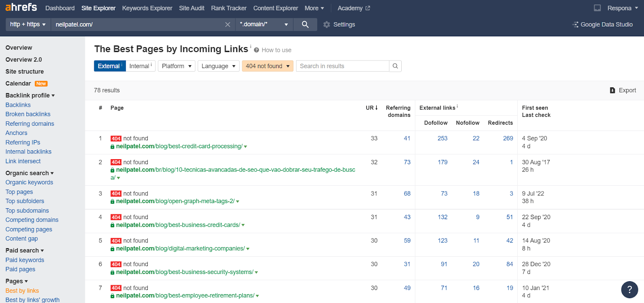The image size is (644, 303).
Task: Collapse the Paid search section
Action: pyautogui.click(x=25, y=251)
